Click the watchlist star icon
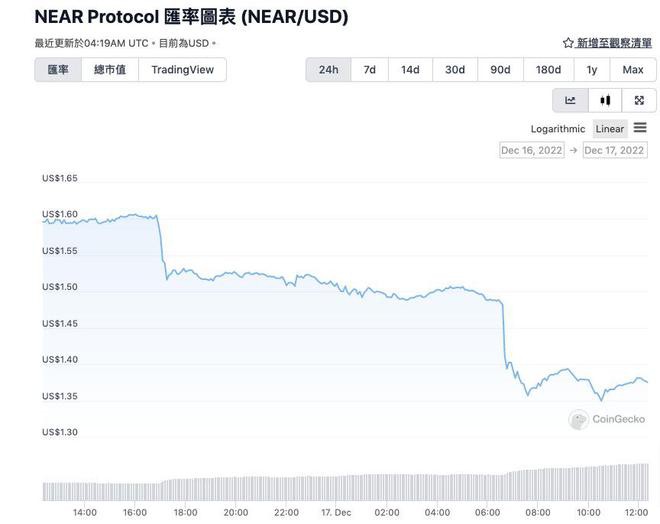The width and height of the screenshot is (660, 524). point(568,43)
